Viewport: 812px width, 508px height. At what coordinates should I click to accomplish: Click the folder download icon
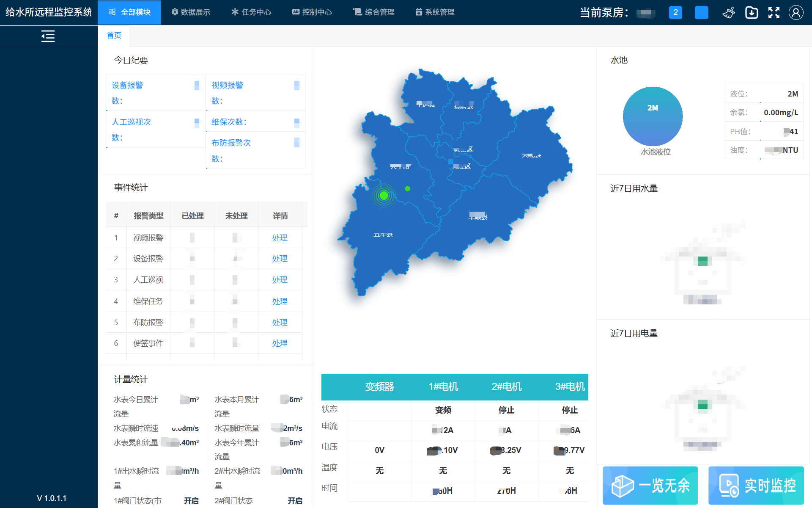(x=751, y=13)
